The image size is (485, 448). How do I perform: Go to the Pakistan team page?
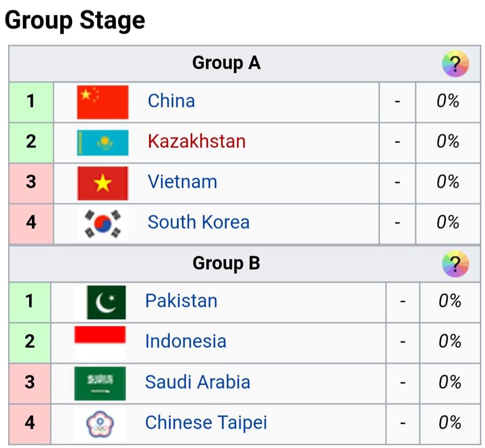pos(181,301)
